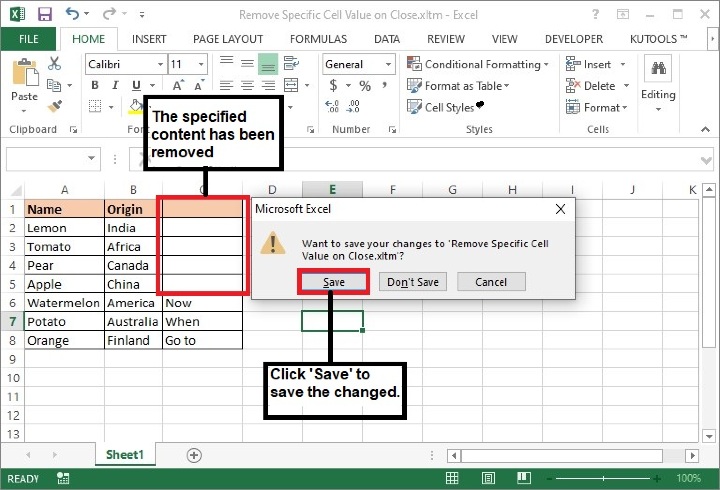Switch to the PAGE LAYOUT tab
The image size is (720, 490).
click(228, 39)
